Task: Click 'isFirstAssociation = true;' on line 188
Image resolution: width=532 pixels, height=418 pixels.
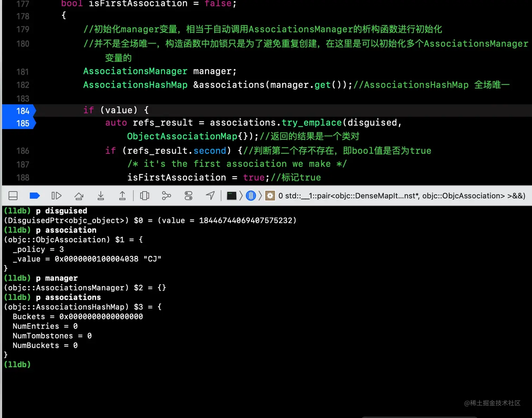Action: (198, 177)
